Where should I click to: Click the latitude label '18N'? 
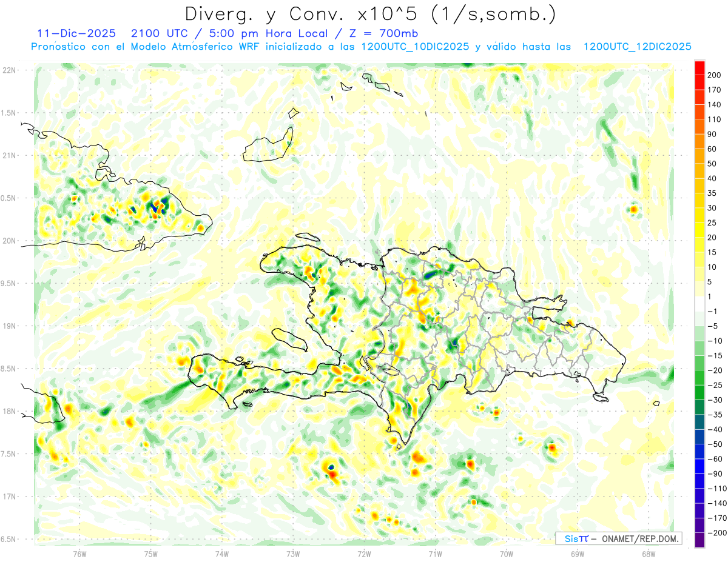pyautogui.click(x=8, y=412)
